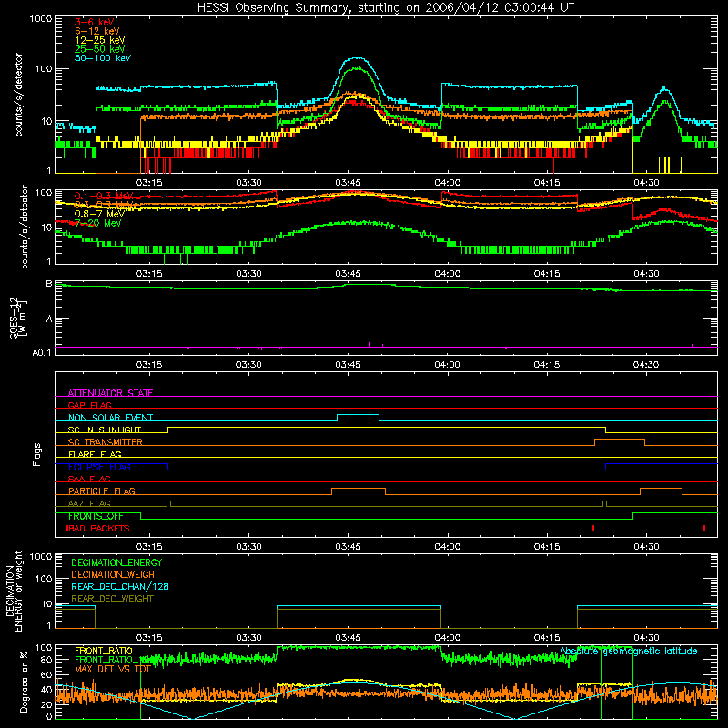728x728 pixels.
Task: Click the cyan 50-100 keV peak near 03:45
Action: tap(356, 58)
